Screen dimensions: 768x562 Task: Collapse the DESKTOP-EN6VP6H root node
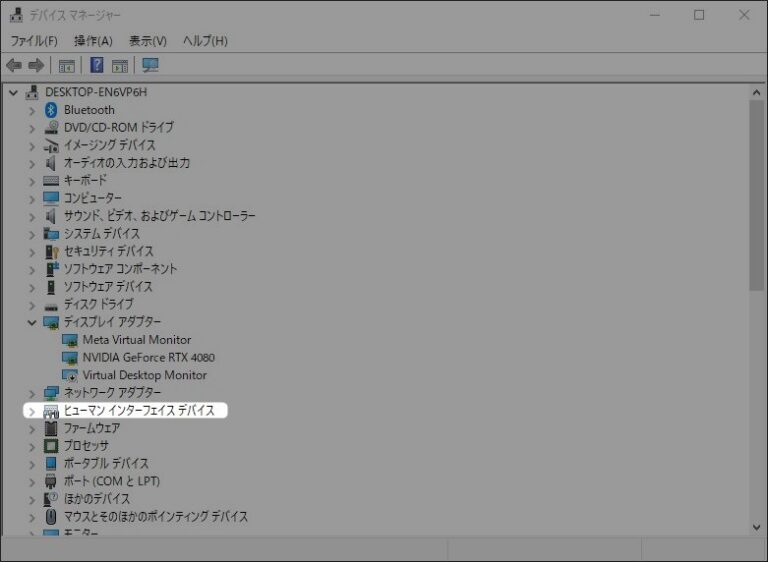pyautogui.click(x=13, y=92)
